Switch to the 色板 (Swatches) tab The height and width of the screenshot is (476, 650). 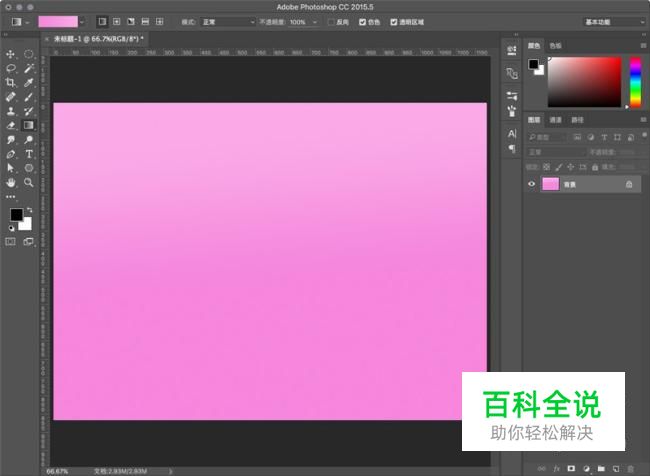click(x=555, y=45)
